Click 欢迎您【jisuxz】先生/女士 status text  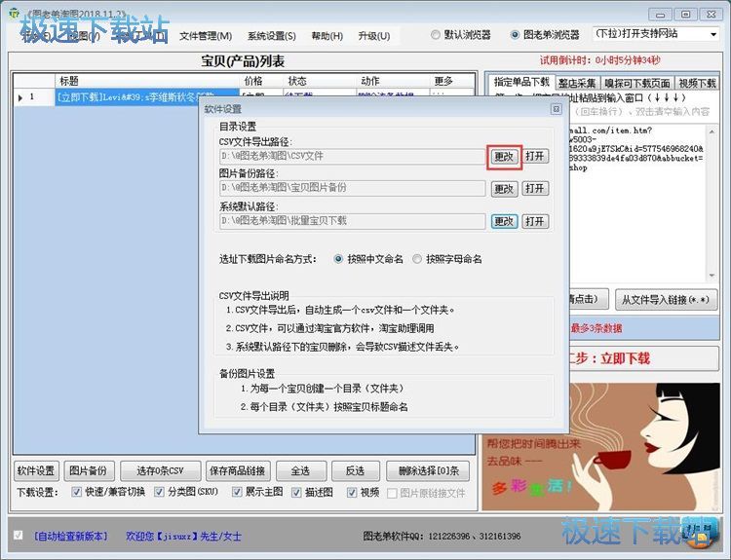click(183, 537)
